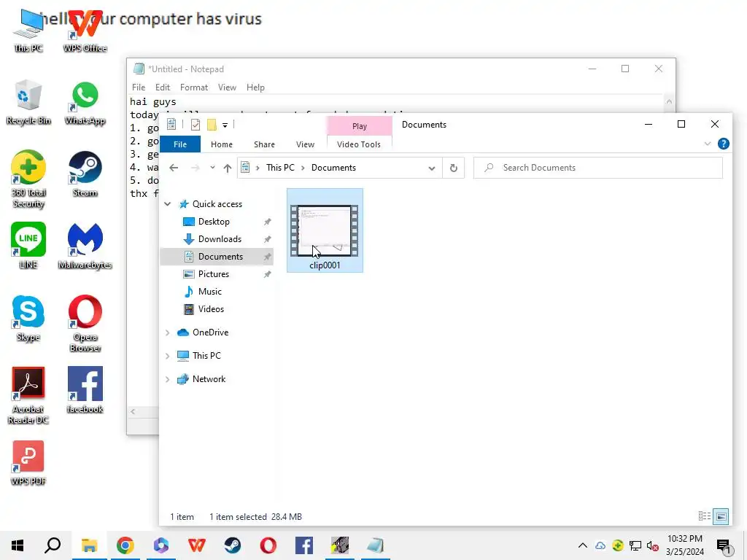Open Acrobat Reader DC shortcut
The image size is (747, 560).
point(28,395)
